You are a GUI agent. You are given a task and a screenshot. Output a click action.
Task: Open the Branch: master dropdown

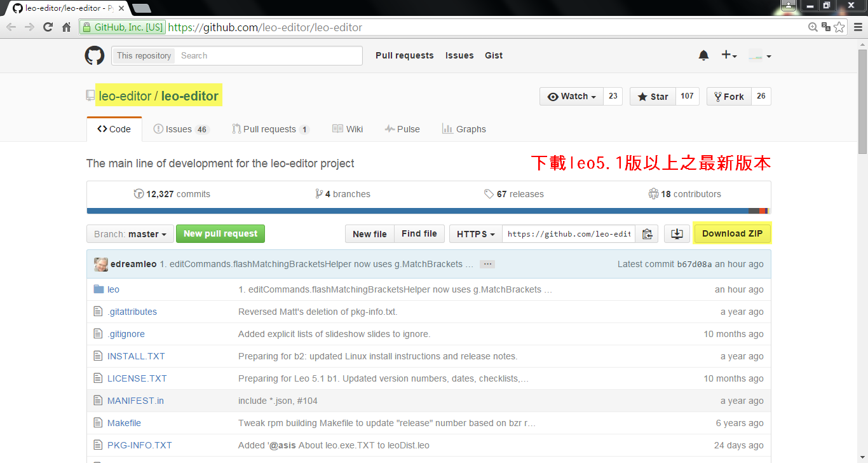(130, 234)
